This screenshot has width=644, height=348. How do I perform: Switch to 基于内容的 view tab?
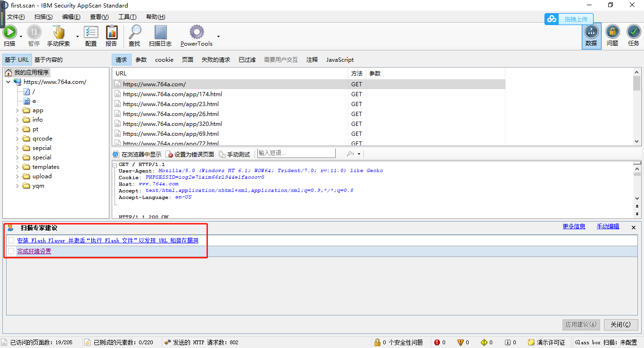[x=48, y=60]
